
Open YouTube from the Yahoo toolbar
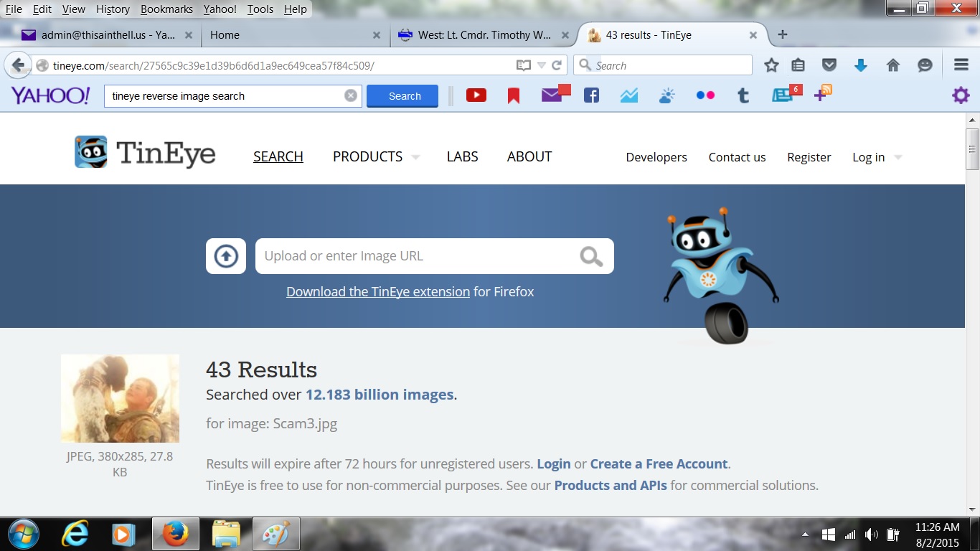(x=476, y=95)
